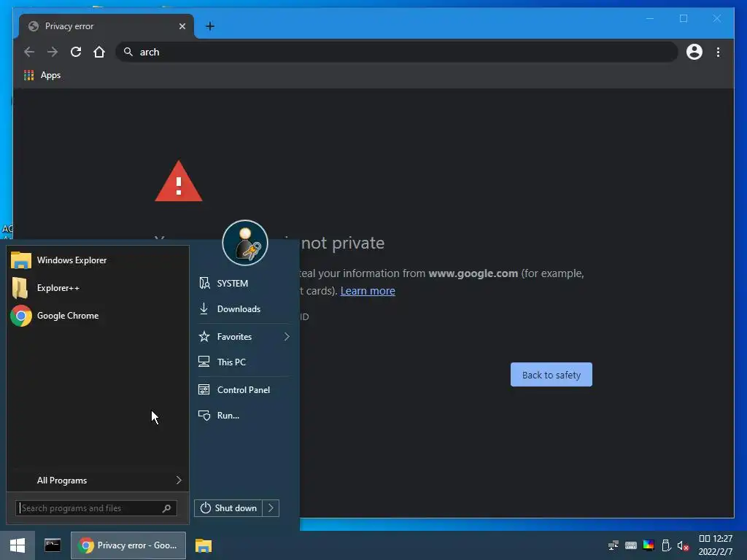Image resolution: width=747 pixels, height=560 pixels.
Task: Click the network tray icon
Action: point(613,545)
